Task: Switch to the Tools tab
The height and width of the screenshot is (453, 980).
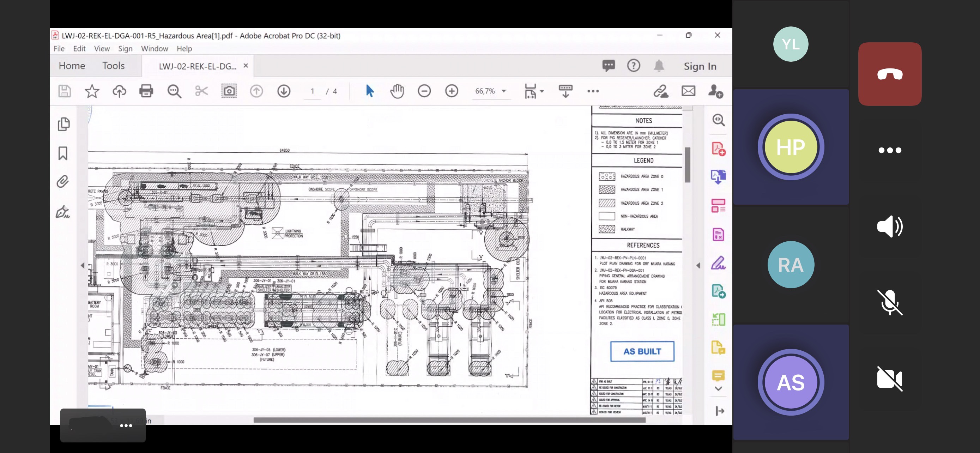Action: coord(113,66)
